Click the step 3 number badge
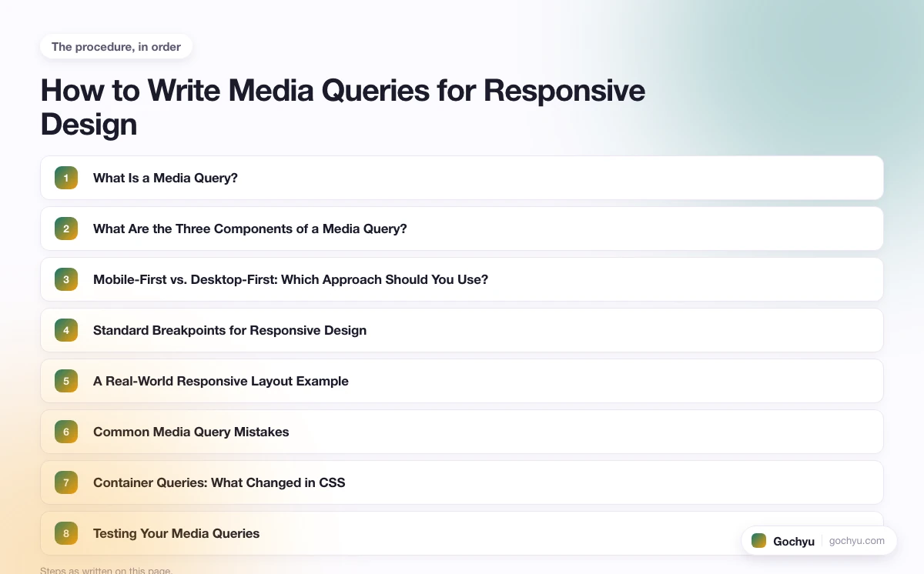The width and height of the screenshot is (924, 574). (66, 279)
